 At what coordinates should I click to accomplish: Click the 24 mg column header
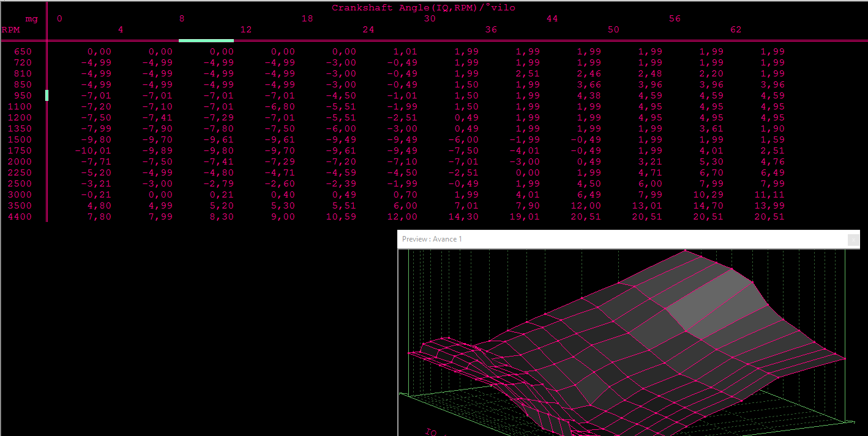click(369, 29)
